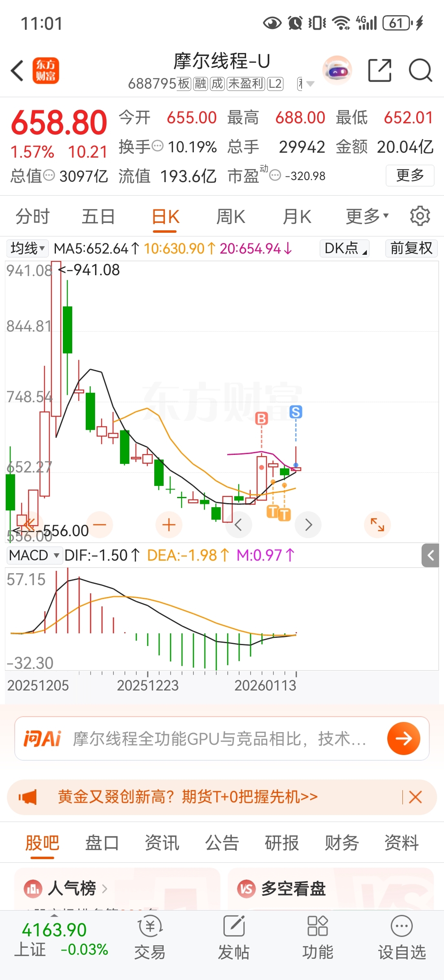Toggle 前复权 price adjustment
The width and height of the screenshot is (444, 980).
411,248
